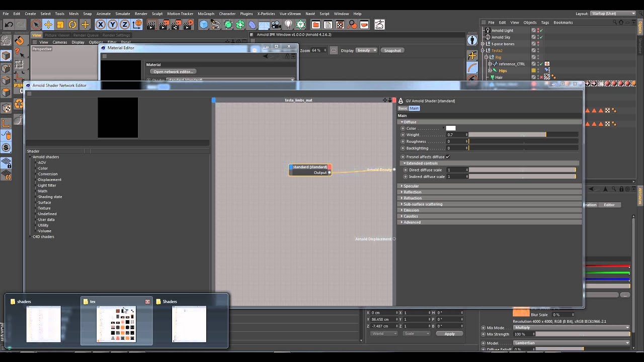Screen dimensions: 644x362
Task: Open the Mix Mode Multiply dropdown
Action: (x=571, y=327)
